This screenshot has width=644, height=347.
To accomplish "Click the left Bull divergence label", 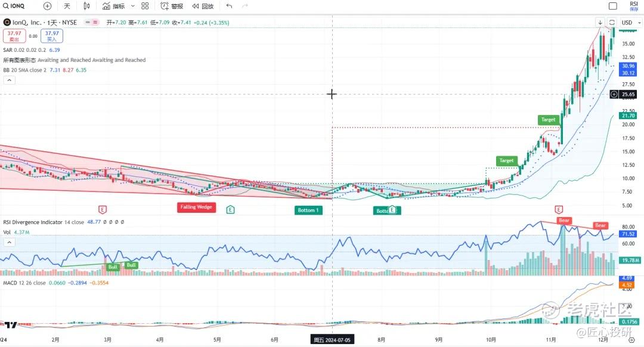I will click(x=113, y=267).
